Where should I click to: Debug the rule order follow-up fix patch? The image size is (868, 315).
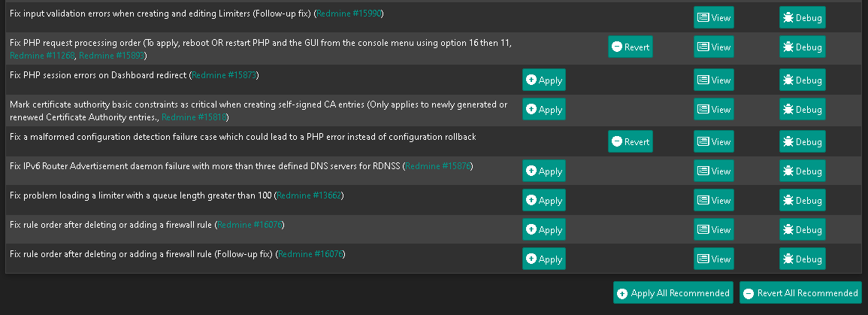802,259
